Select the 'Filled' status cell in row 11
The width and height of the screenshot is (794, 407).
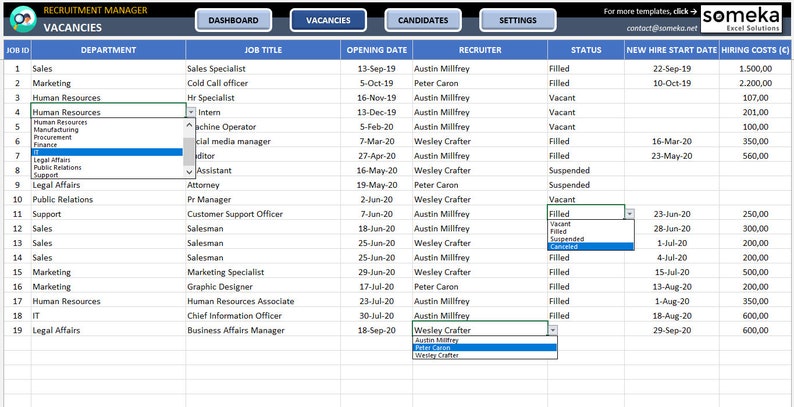(x=586, y=214)
